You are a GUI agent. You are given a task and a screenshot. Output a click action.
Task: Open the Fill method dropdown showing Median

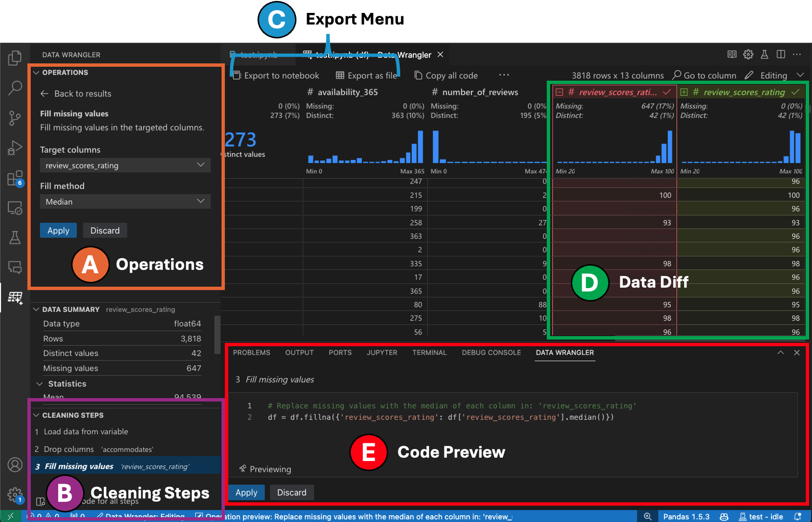(125, 201)
